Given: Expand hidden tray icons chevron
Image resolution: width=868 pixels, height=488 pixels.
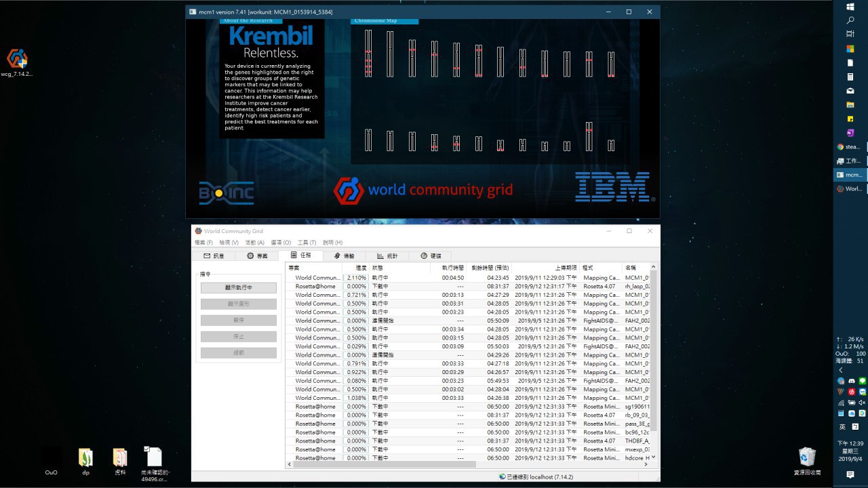Looking at the screenshot, I should (841, 370).
